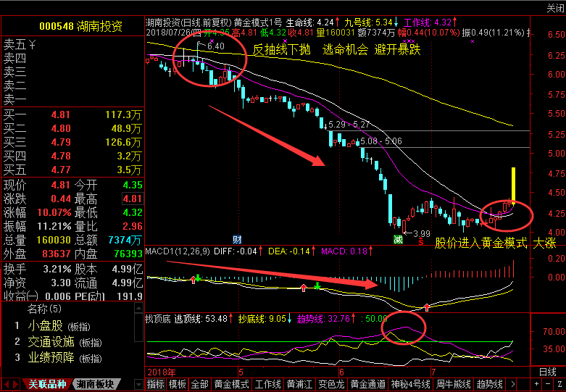Viewport: 566px width, 392px height.
Task: Select the 变色龙 indicator tab
Action: tap(331, 383)
